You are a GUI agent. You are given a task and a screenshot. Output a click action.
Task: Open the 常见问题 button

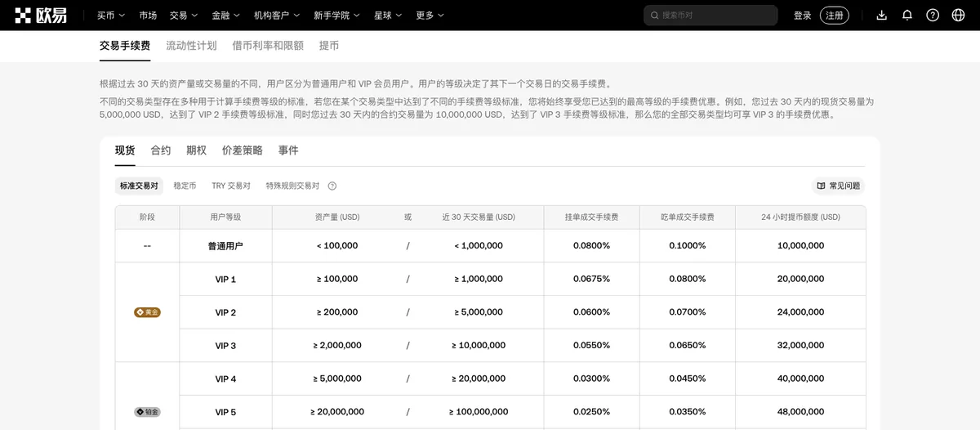(838, 186)
